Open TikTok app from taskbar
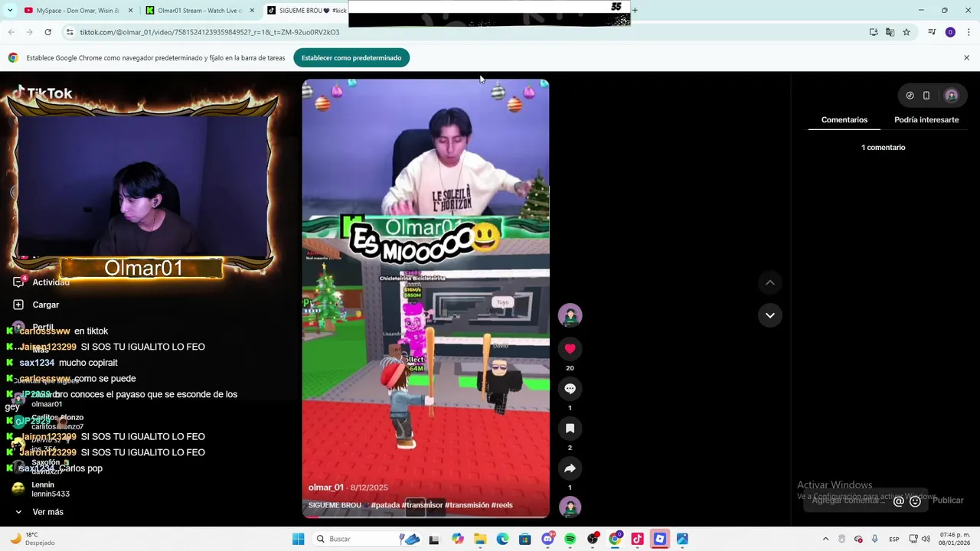The height and width of the screenshot is (551, 980). (x=637, y=539)
